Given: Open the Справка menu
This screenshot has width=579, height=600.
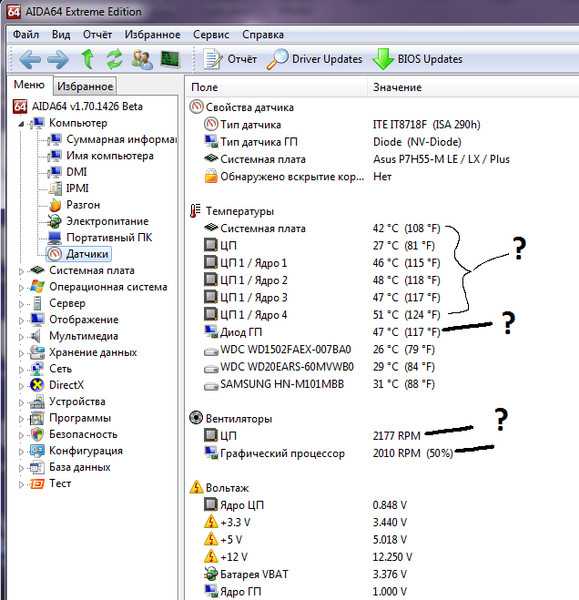Looking at the screenshot, I should click(x=263, y=34).
